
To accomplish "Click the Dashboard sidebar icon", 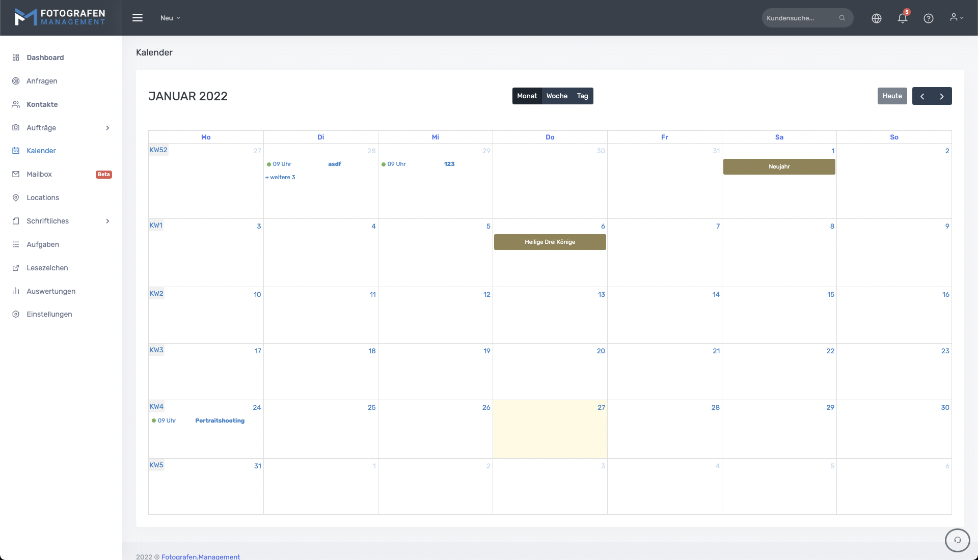I will tap(16, 58).
